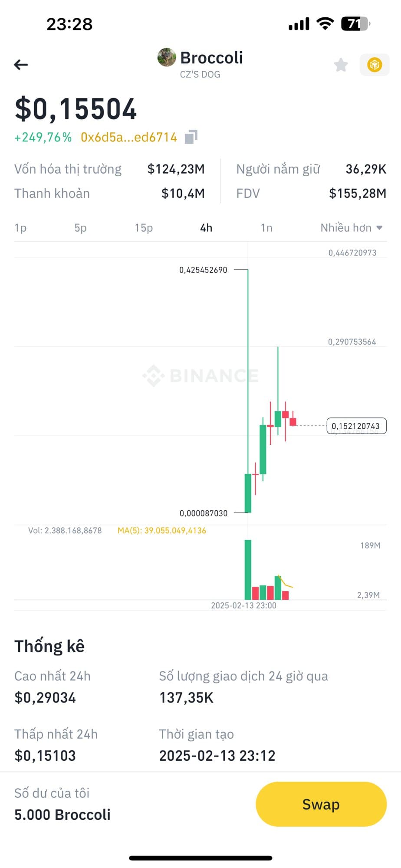Expand the Nhiều hơn dropdown

(x=351, y=228)
